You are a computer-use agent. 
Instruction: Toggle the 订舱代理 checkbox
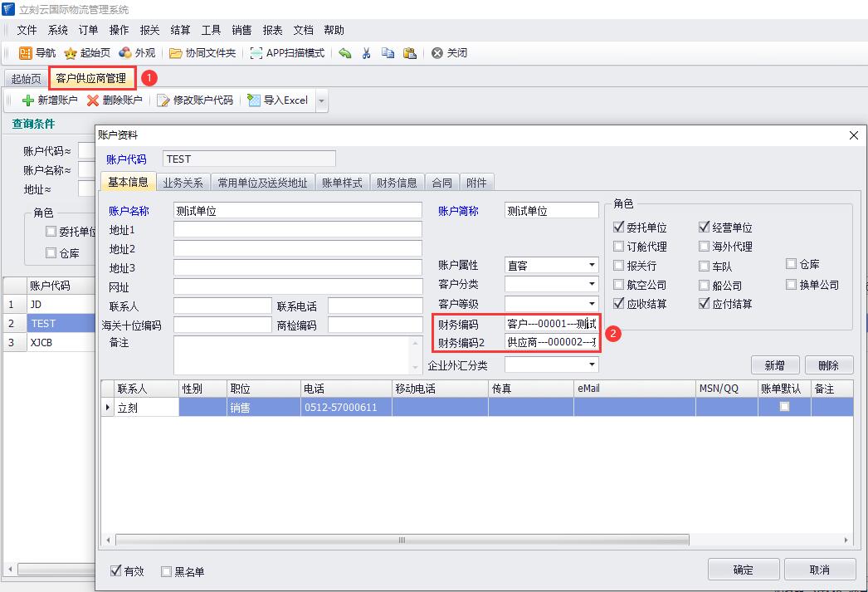coord(619,247)
